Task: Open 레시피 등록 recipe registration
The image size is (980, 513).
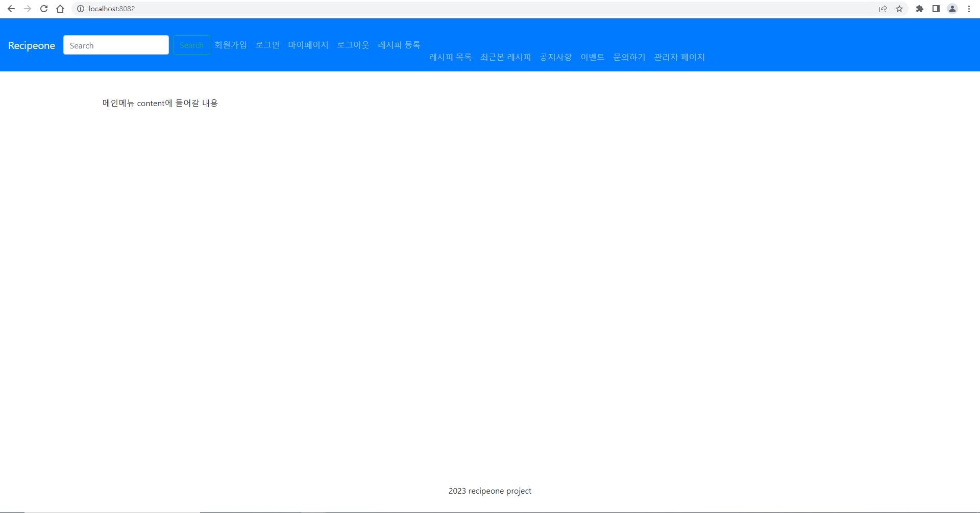Action: pos(399,45)
